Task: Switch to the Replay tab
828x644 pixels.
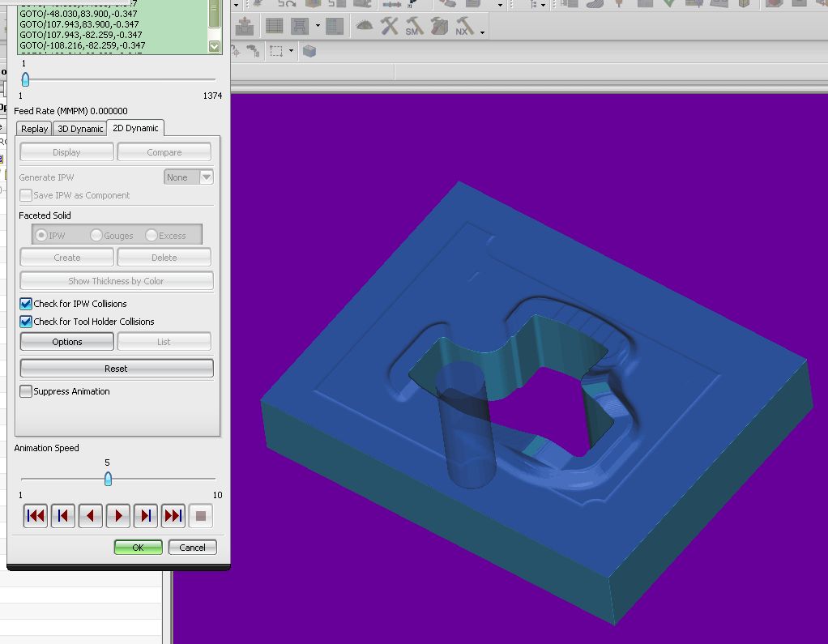Action: (34, 129)
